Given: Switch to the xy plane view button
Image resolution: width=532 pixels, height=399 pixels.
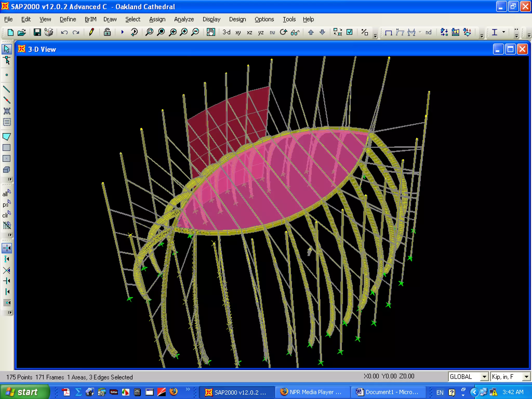Looking at the screenshot, I should [x=238, y=32].
